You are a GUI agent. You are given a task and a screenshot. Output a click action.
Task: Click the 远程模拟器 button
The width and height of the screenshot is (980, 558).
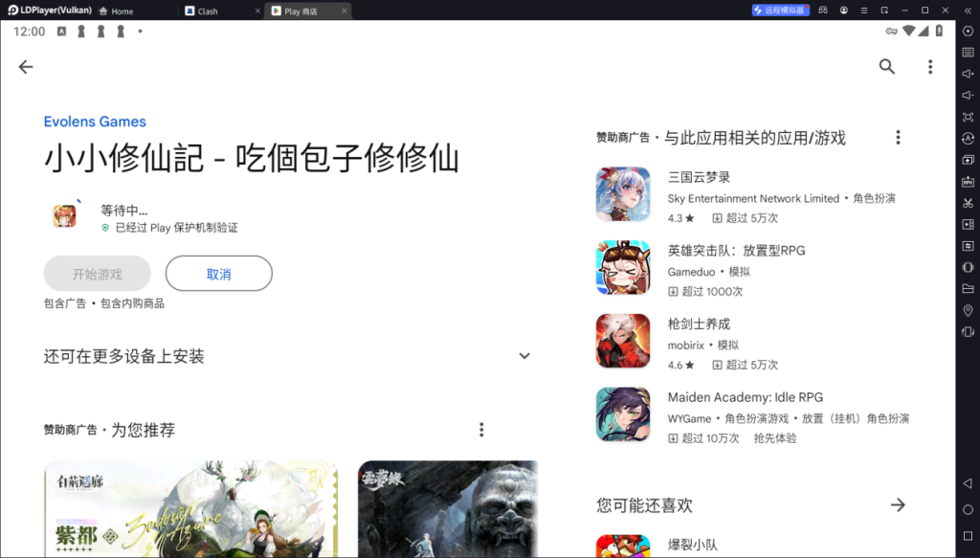(781, 10)
